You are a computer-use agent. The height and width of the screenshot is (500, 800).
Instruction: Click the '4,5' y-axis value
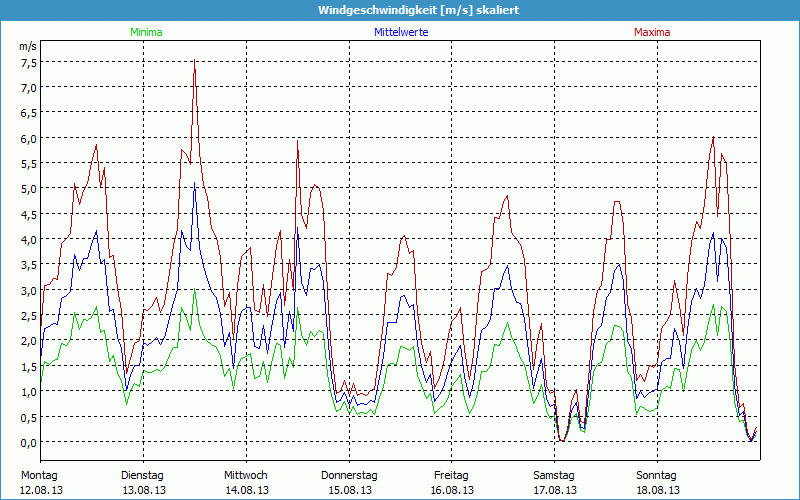point(29,215)
